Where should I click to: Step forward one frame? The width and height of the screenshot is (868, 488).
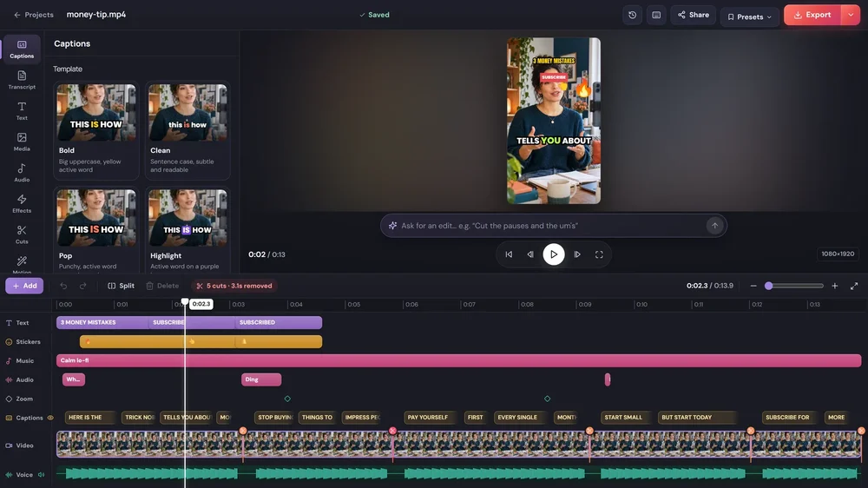point(577,254)
